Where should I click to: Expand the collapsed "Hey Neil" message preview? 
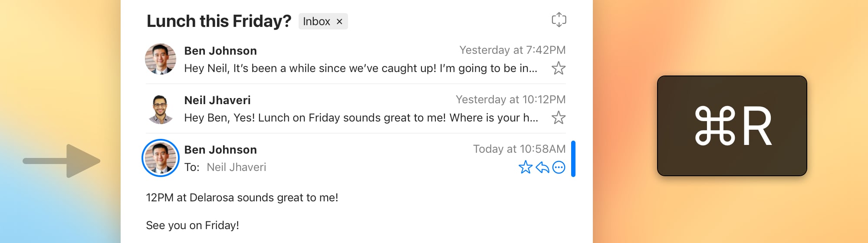coord(360,69)
